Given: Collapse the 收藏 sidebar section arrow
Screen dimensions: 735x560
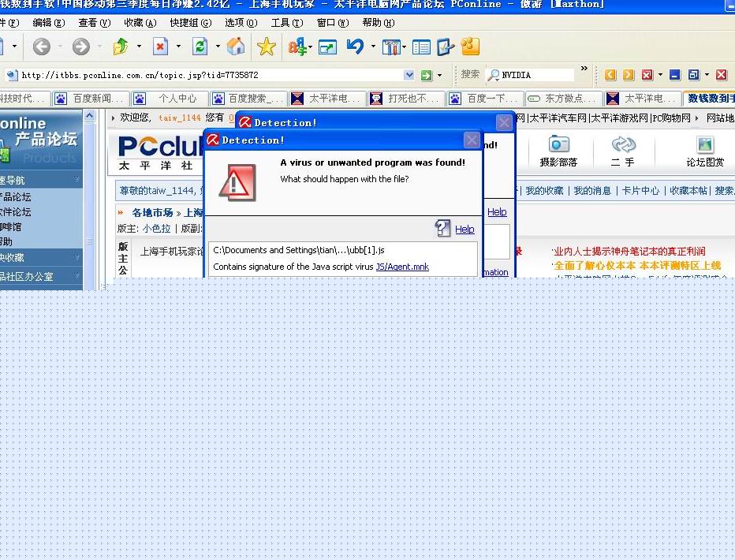Looking at the screenshot, I should coord(76,257).
